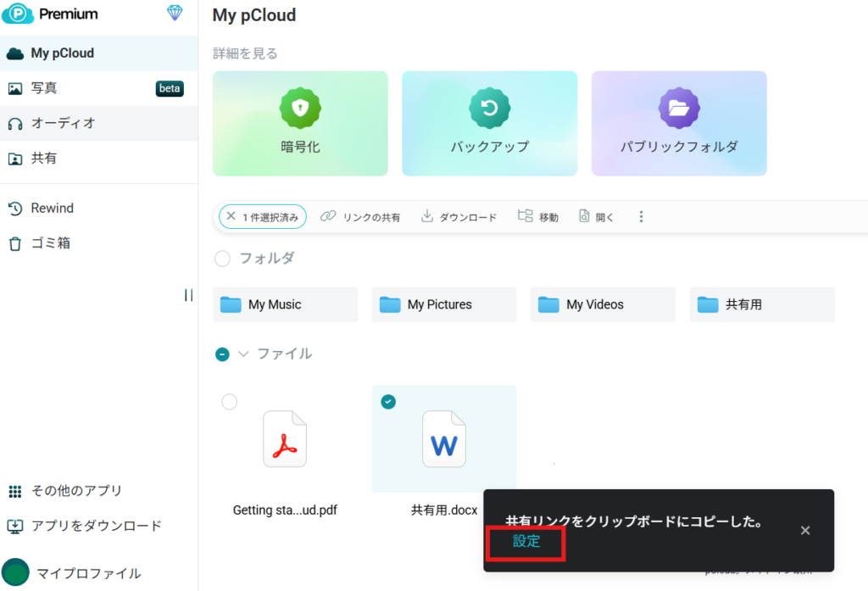
Task: Click 設定 link in the notification
Action: tap(526, 542)
